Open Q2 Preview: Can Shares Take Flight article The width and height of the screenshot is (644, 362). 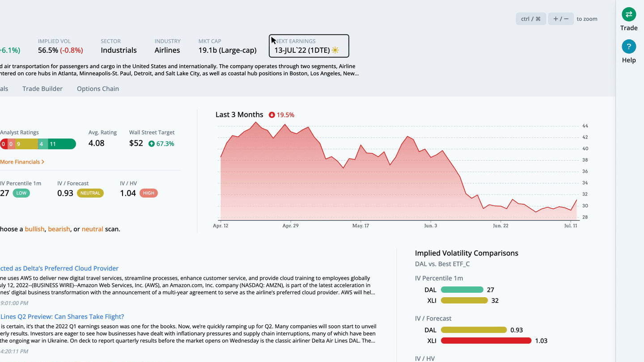(x=62, y=316)
